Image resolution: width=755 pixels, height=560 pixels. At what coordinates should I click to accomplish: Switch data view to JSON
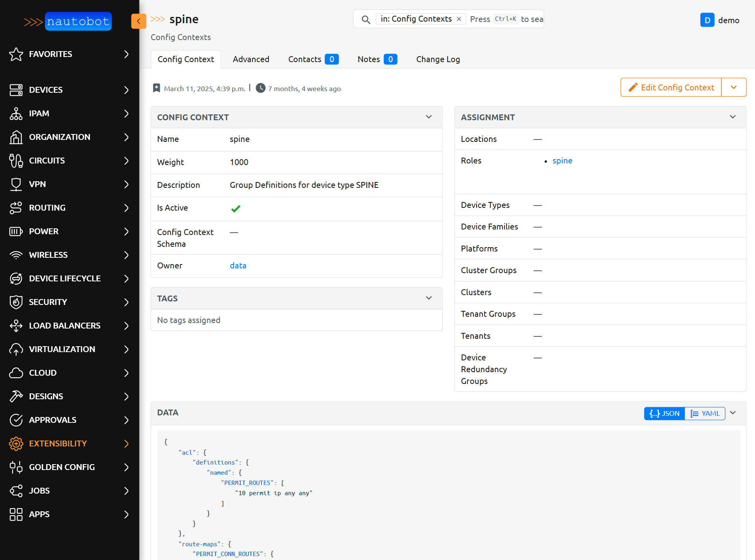665,413
